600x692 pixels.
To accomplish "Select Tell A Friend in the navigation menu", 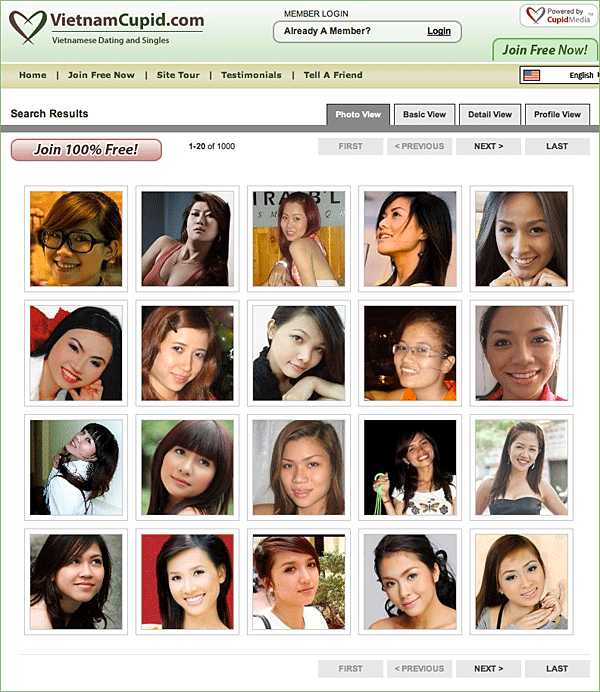I will [333, 75].
